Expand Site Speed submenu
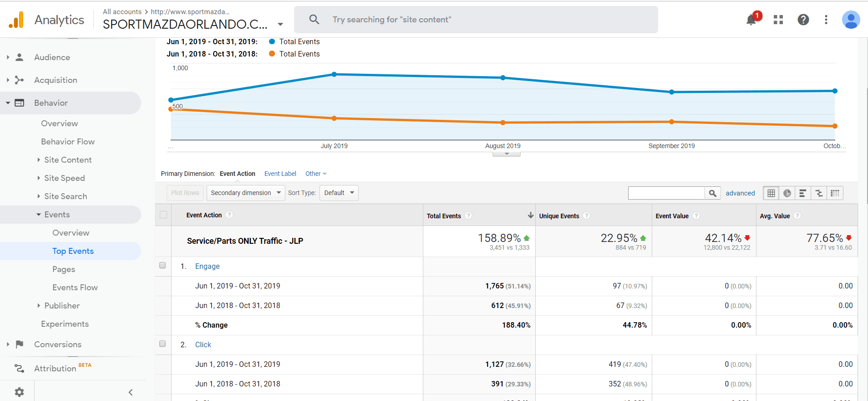Image resolution: width=868 pixels, height=401 pixels. click(x=39, y=178)
